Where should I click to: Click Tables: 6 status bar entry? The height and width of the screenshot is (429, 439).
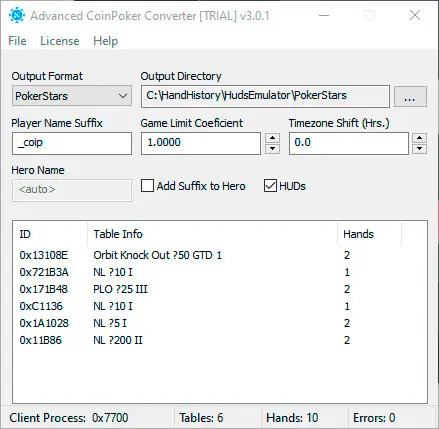(201, 418)
